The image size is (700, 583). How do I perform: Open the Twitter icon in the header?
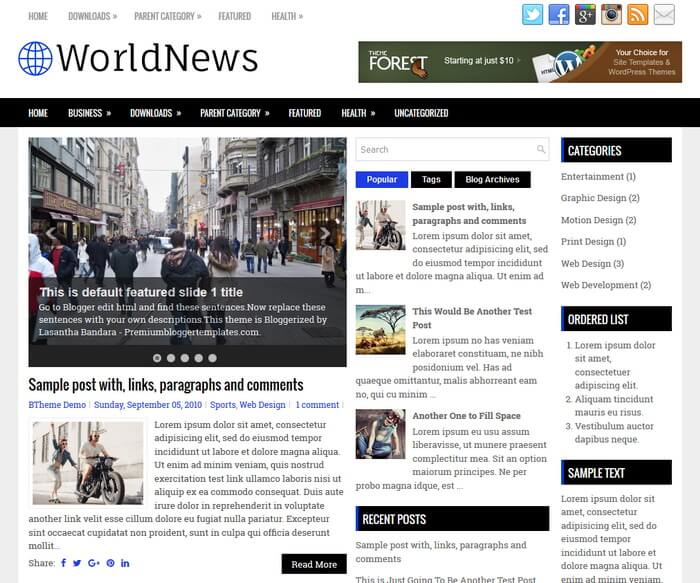pyautogui.click(x=533, y=15)
